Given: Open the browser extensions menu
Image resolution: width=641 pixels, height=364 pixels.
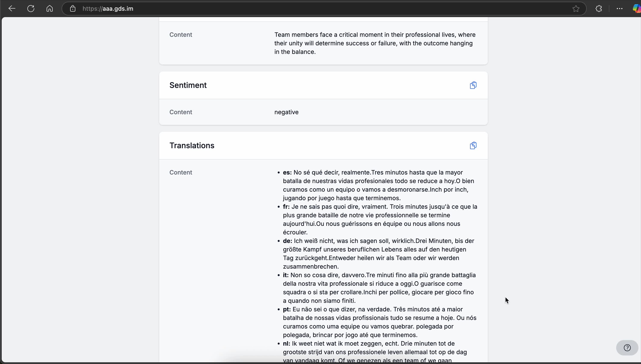Looking at the screenshot, I should pos(599,9).
